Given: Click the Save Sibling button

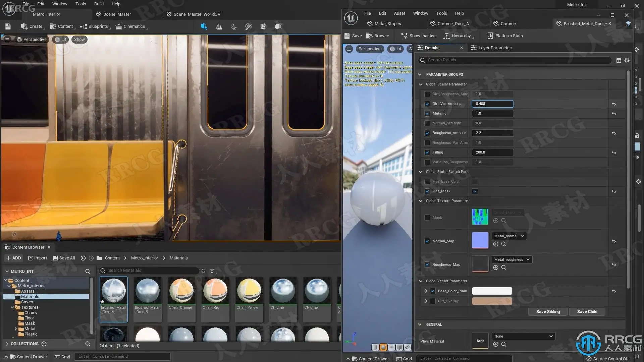Looking at the screenshot, I should pyautogui.click(x=547, y=311).
